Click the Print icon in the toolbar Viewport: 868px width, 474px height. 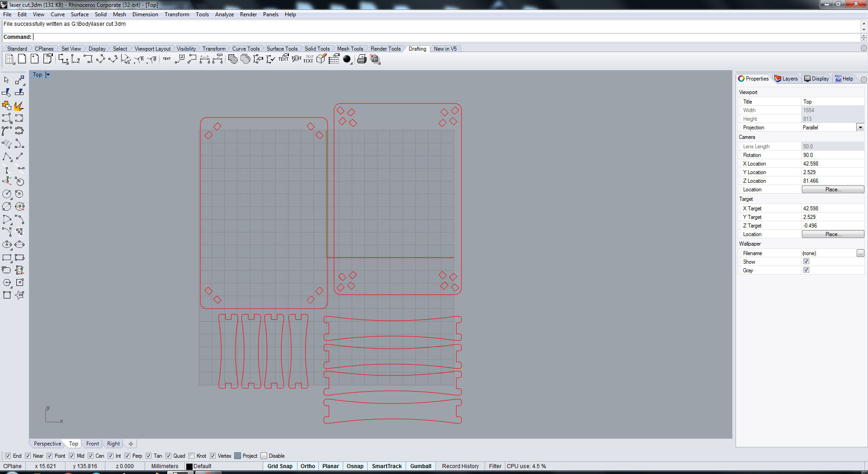pyautogui.click(x=362, y=59)
